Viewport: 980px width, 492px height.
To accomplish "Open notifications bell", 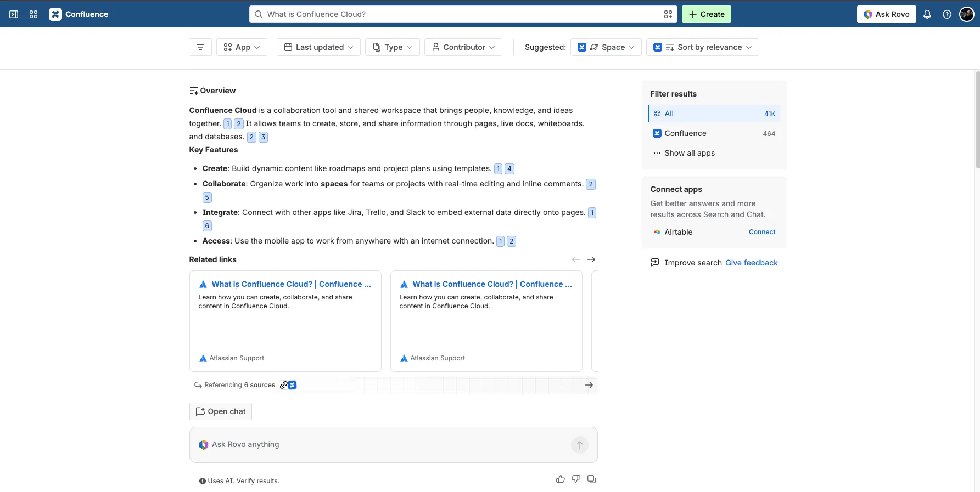I will coord(927,14).
